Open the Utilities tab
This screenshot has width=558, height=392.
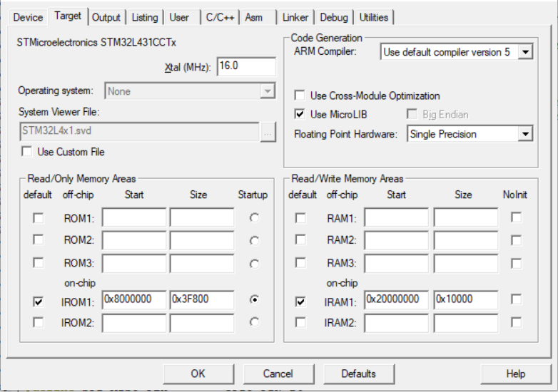tap(374, 17)
